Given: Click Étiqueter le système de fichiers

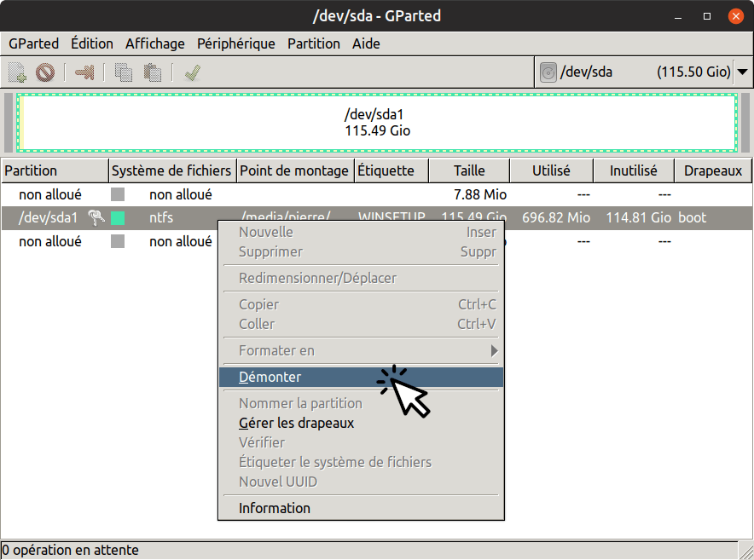Looking at the screenshot, I should [x=361, y=463].
